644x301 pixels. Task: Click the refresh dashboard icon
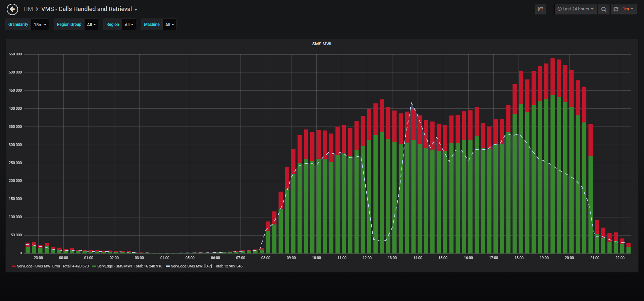[x=616, y=9]
